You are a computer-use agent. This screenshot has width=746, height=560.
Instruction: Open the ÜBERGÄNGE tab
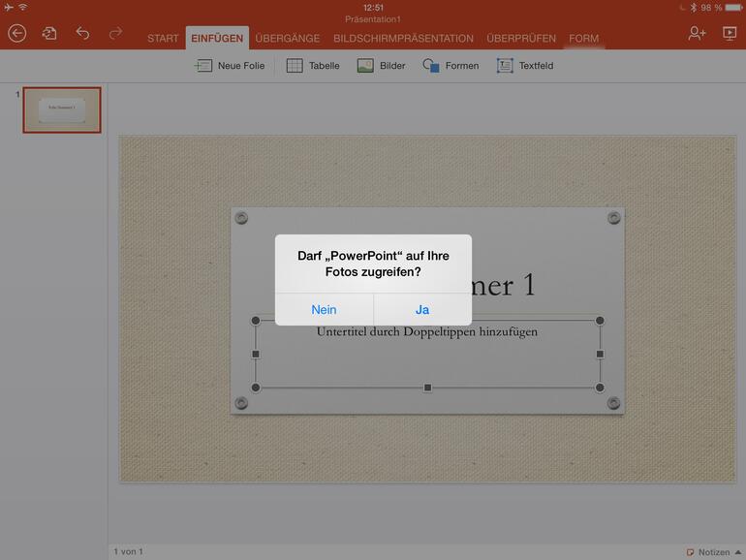point(288,39)
